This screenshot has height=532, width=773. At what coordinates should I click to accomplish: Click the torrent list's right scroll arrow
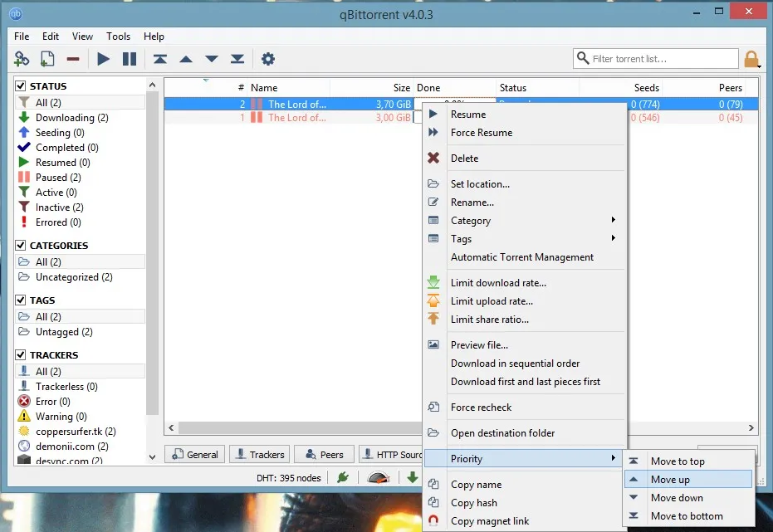[751, 427]
